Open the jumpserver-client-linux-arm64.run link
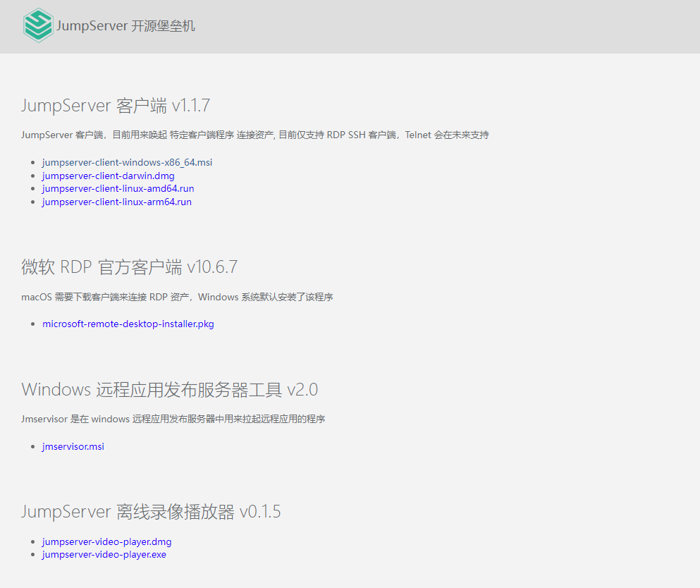 click(117, 202)
